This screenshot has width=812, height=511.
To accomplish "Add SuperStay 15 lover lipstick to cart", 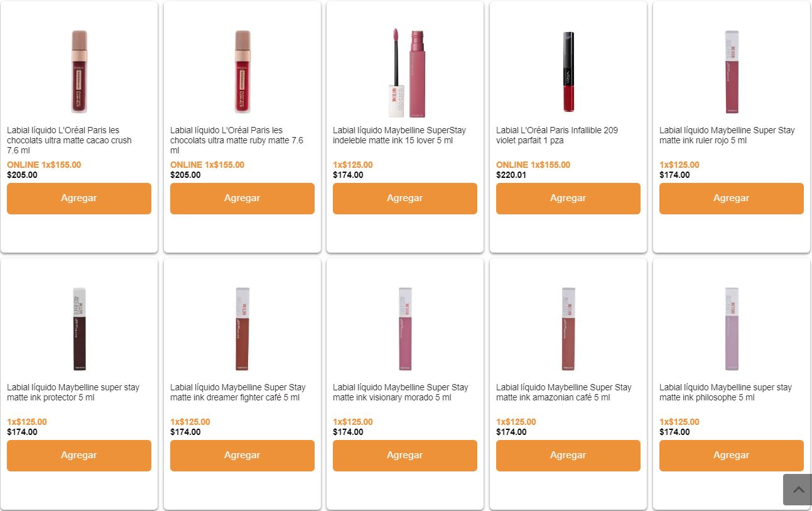I will (x=405, y=199).
